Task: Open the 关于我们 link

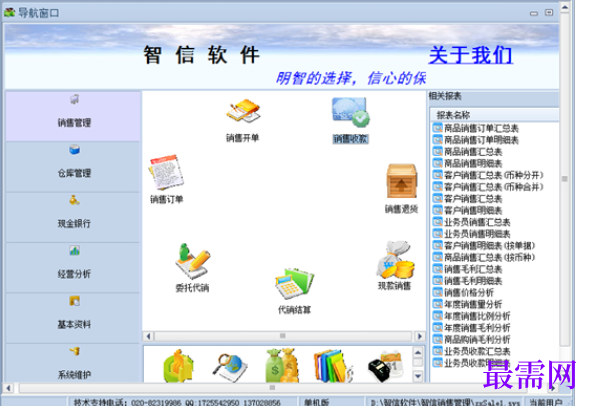Action: [471, 55]
